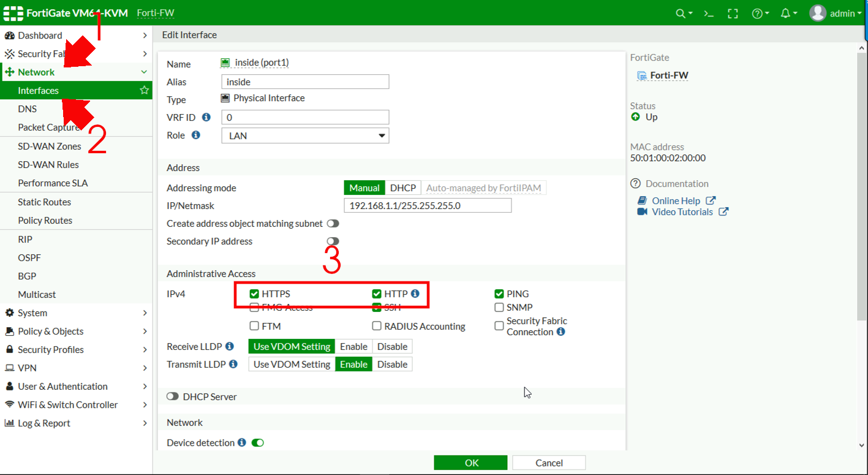Screen dimensions: 868x475
Task: Click the WiFi & Switch Controller icon
Action: pyautogui.click(x=9, y=405)
